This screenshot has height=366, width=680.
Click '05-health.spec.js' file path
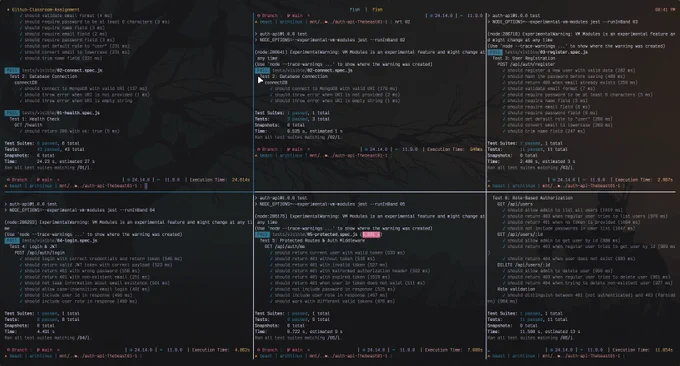pos(61,113)
